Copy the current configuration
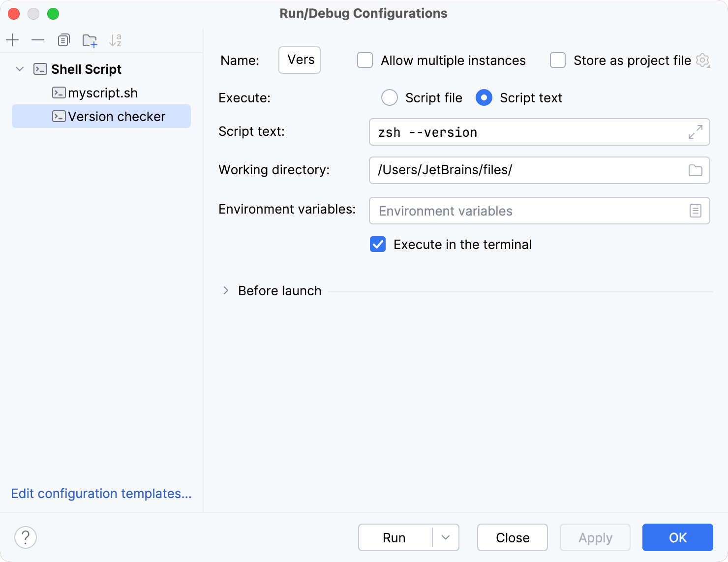The height and width of the screenshot is (562, 728). (63, 40)
